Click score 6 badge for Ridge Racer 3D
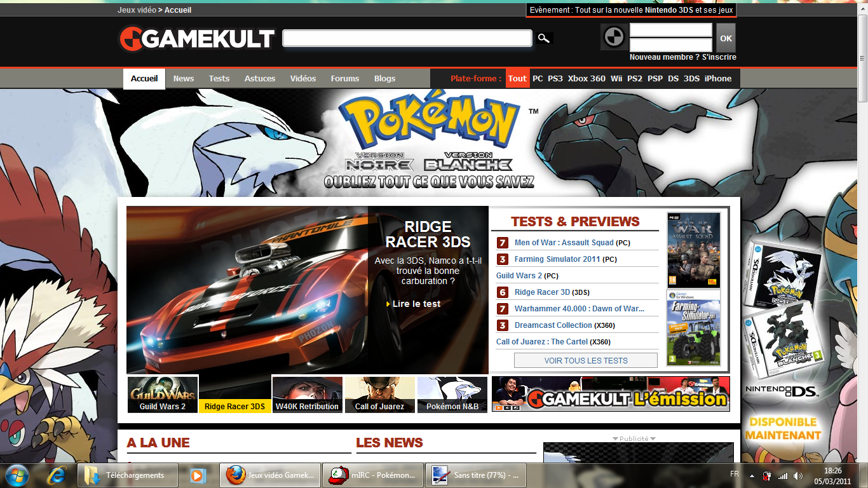Image resolution: width=868 pixels, height=488 pixels. point(503,292)
